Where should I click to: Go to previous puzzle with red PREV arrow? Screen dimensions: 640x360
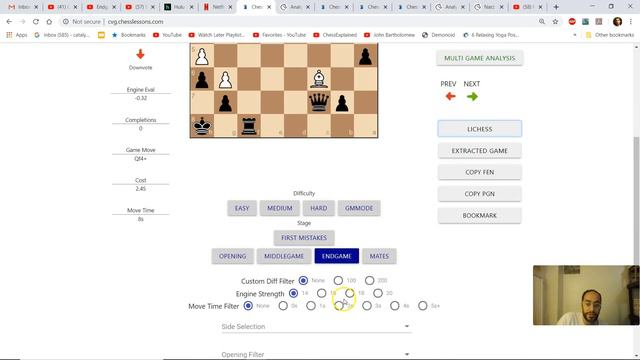click(x=450, y=96)
